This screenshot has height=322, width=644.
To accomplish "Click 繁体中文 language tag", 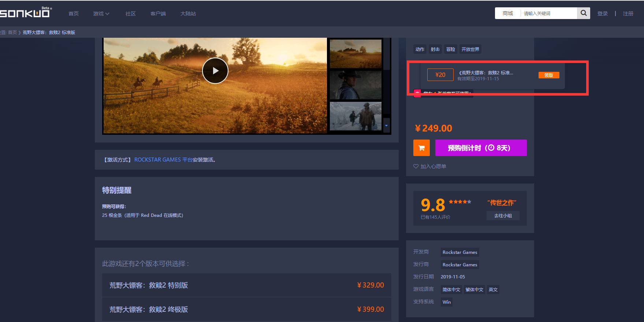I will [474, 290].
